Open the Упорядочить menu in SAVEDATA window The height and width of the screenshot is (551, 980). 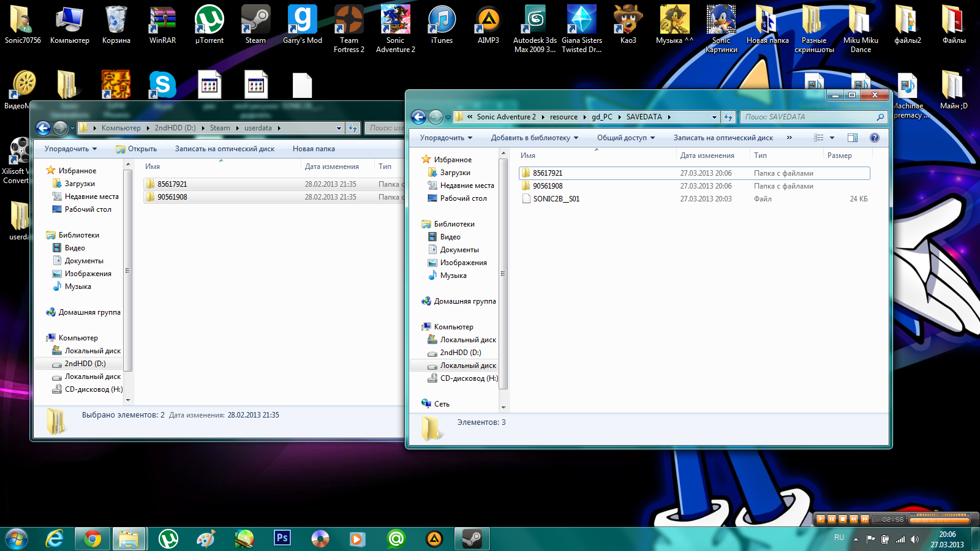(446, 138)
